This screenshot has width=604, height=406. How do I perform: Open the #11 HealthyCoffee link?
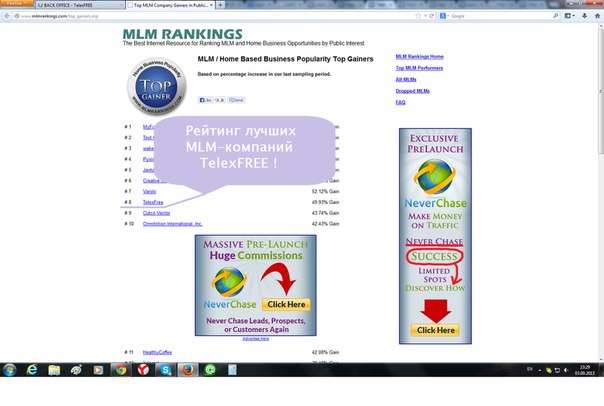point(157,352)
